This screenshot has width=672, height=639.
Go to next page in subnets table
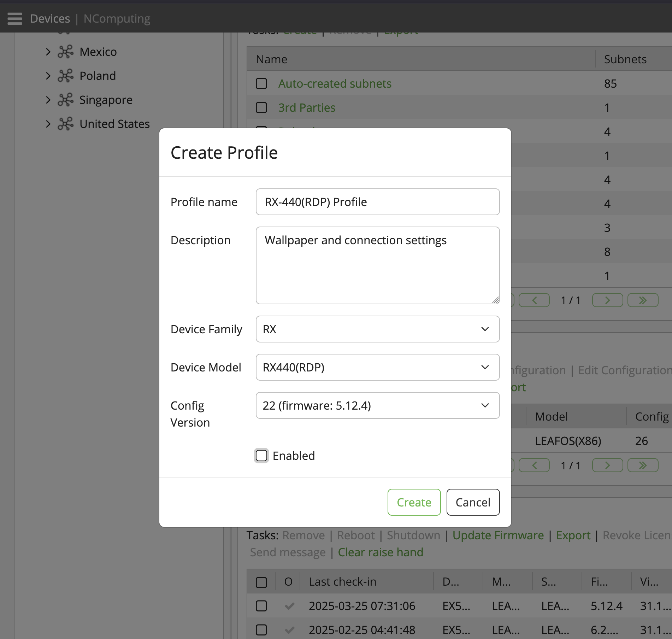pyautogui.click(x=607, y=300)
